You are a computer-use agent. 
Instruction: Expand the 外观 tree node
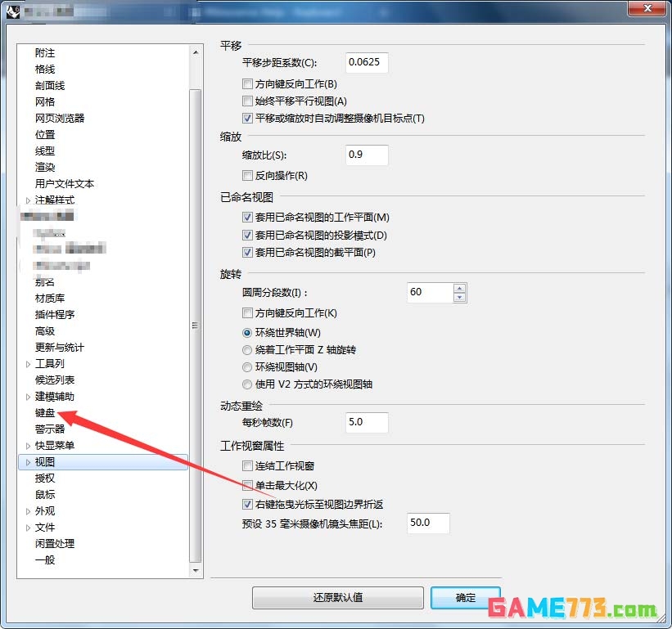click(x=28, y=511)
